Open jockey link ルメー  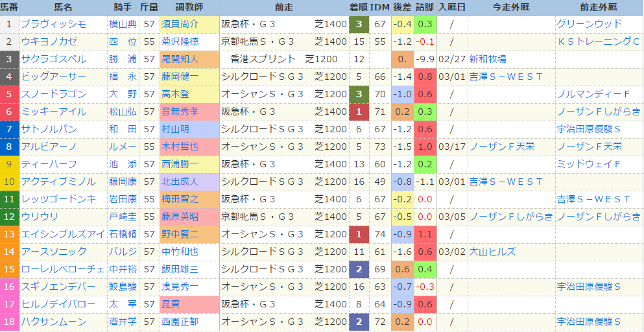(123, 147)
